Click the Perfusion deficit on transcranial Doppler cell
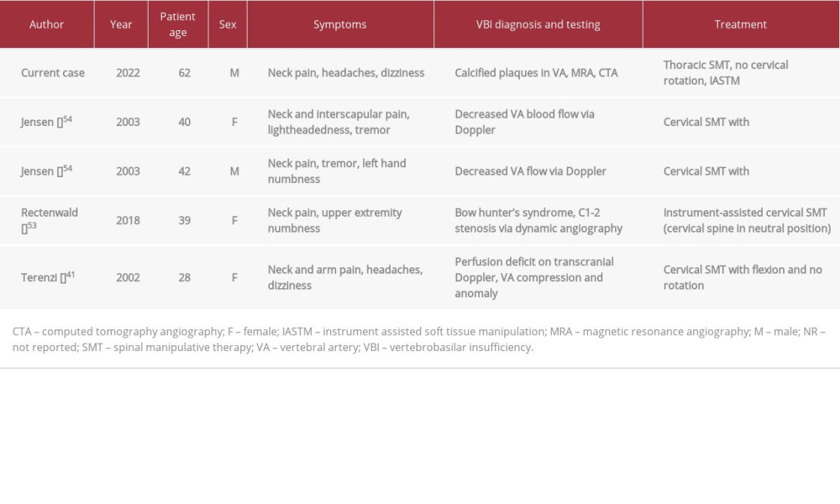This screenshot has width=840, height=504. (x=534, y=277)
